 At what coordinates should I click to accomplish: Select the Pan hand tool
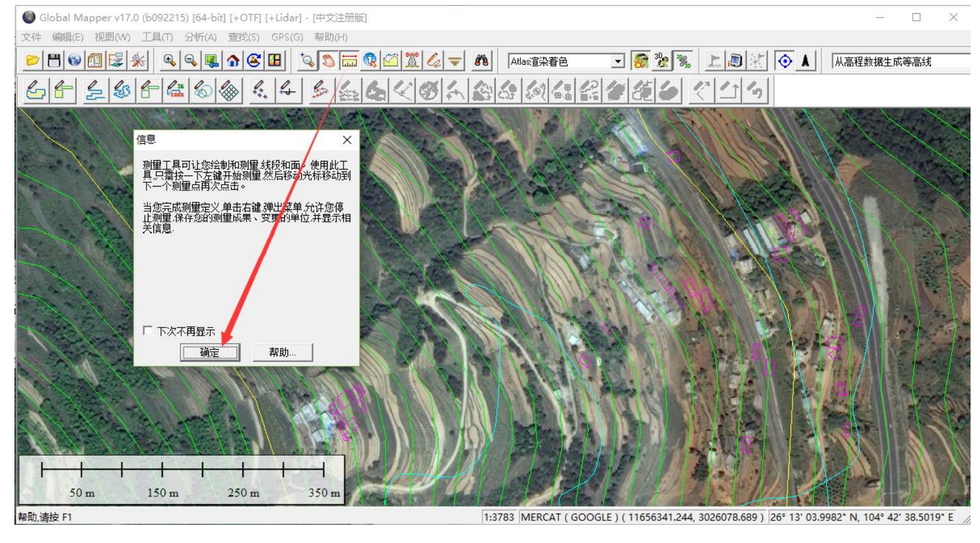(x=328, y=61)
